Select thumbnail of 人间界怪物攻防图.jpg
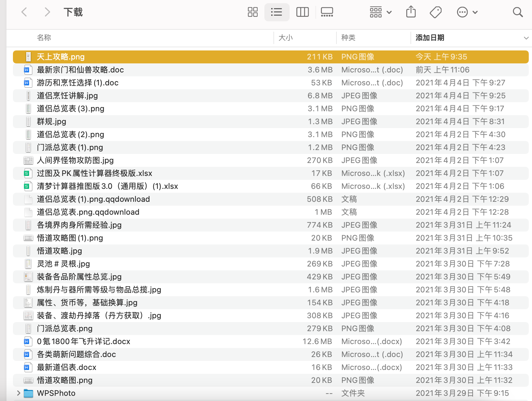The height and width of the screenshot is (401, 532). (x=28, y=160)
